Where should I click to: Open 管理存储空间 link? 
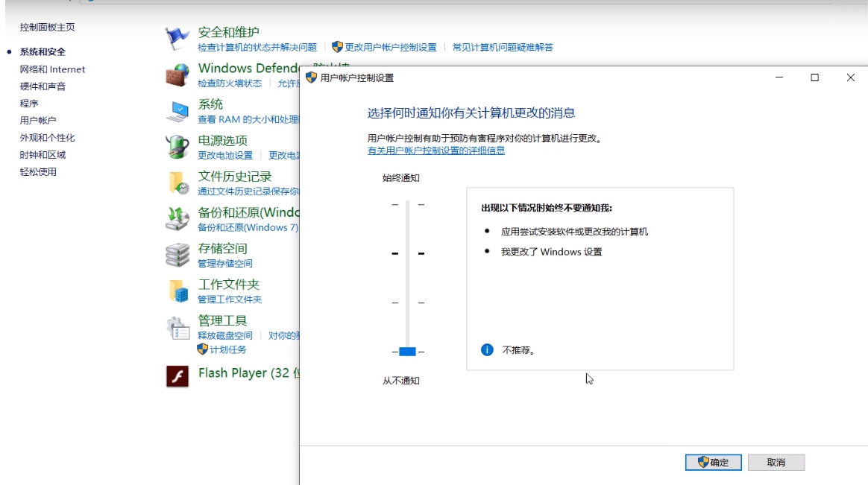(224, 263)
